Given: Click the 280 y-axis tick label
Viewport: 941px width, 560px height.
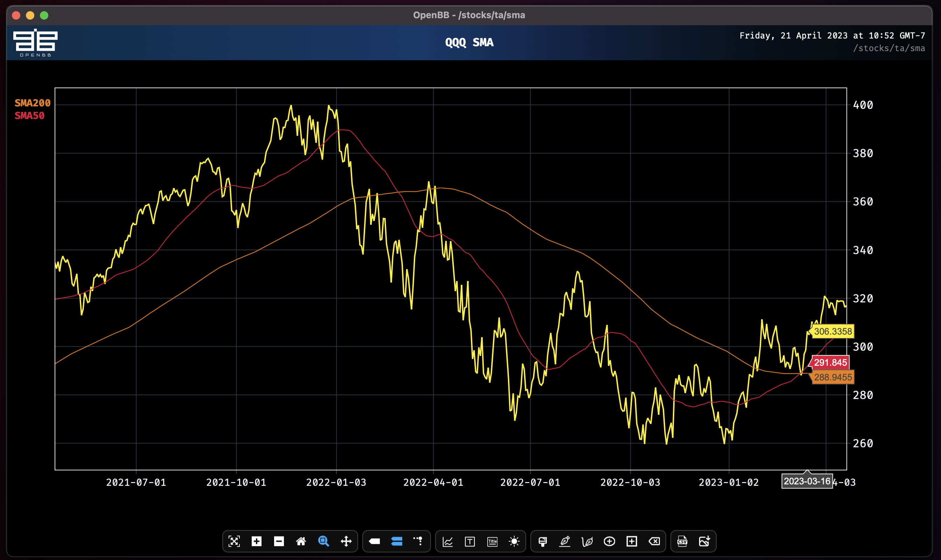Looking at the screenshot, I should tap(863, 395).
